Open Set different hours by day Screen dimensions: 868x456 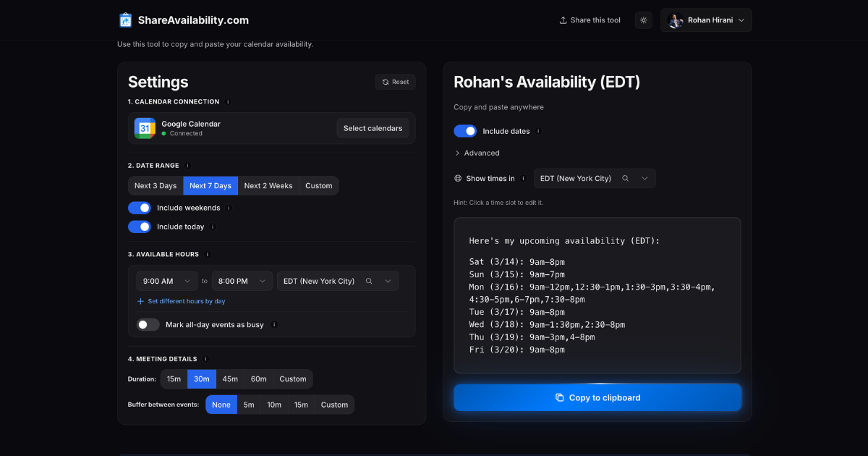click(x=181, y=300)
